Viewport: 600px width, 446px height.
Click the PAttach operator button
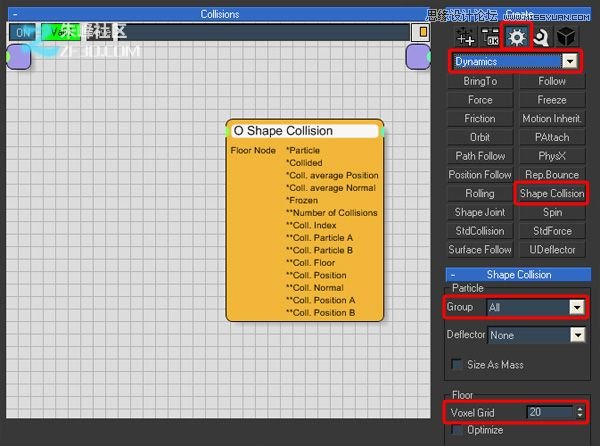pos(552,137)
